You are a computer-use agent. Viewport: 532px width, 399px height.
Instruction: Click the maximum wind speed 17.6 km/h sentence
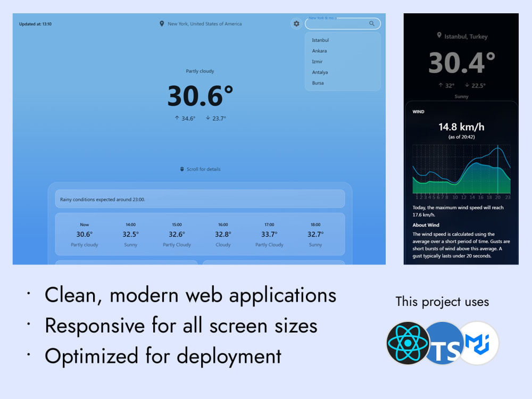[x=458, y=211]
